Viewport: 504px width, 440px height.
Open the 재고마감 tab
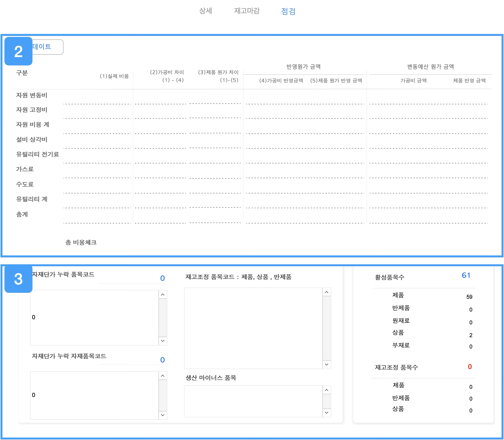(x=247, y=11)
